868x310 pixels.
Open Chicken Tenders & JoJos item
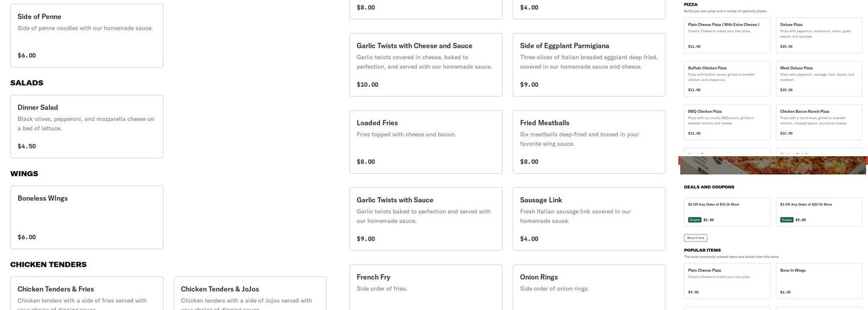coord(250,293)
